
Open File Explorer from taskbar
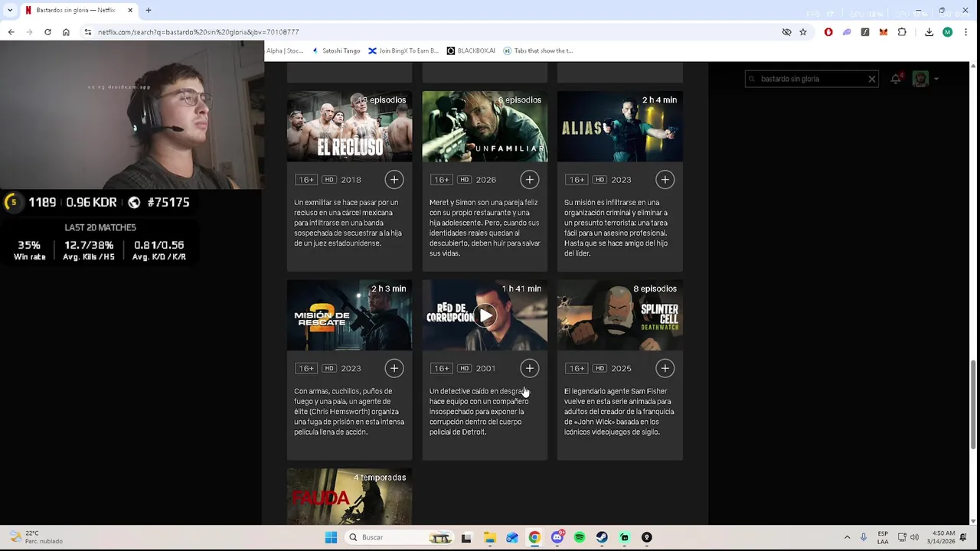tap(489, 537)
